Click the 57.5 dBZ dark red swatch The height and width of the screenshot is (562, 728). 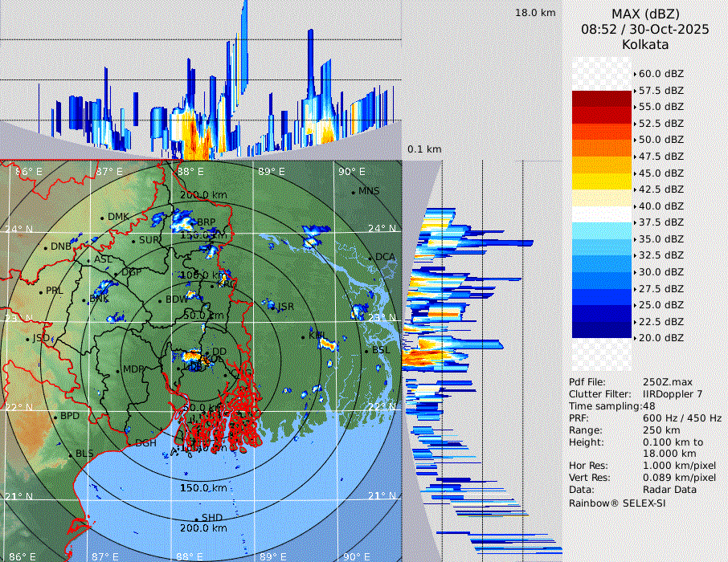(x=602, y=99)
